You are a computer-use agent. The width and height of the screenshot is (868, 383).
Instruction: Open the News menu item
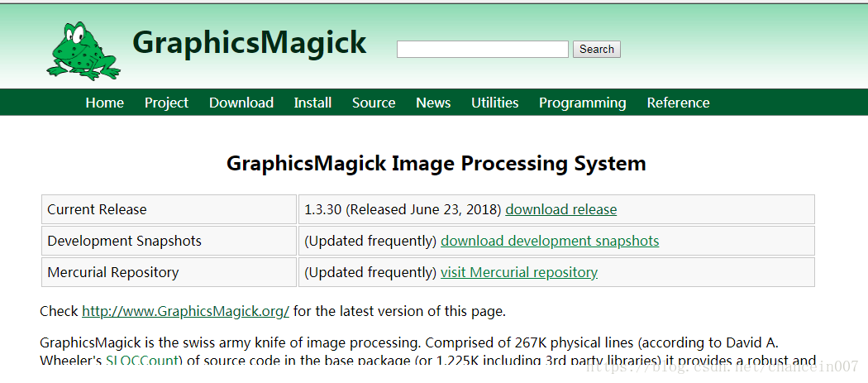433,103
